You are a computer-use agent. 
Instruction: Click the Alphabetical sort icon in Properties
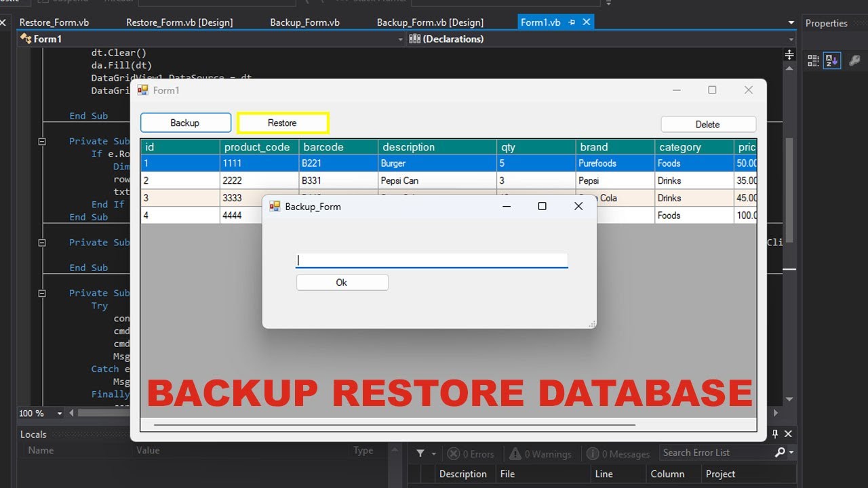pyautogui.click(x=832, y=60)
